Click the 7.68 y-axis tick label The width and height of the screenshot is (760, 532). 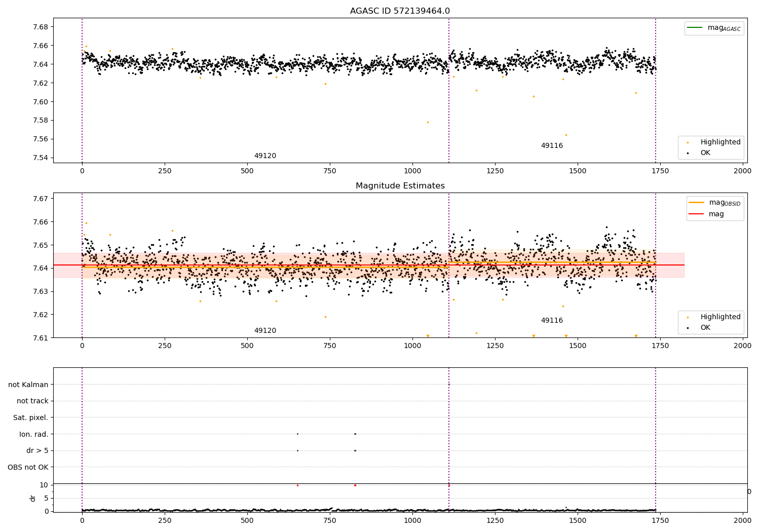coord(40,27)
